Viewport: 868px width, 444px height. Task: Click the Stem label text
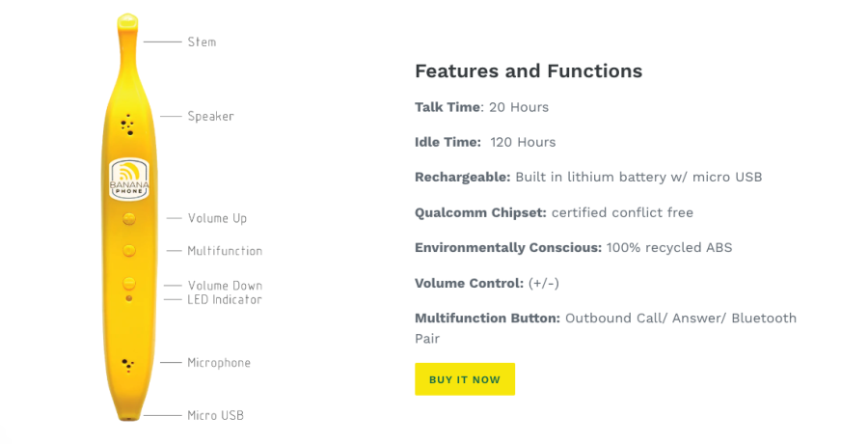tap(202, 42)
